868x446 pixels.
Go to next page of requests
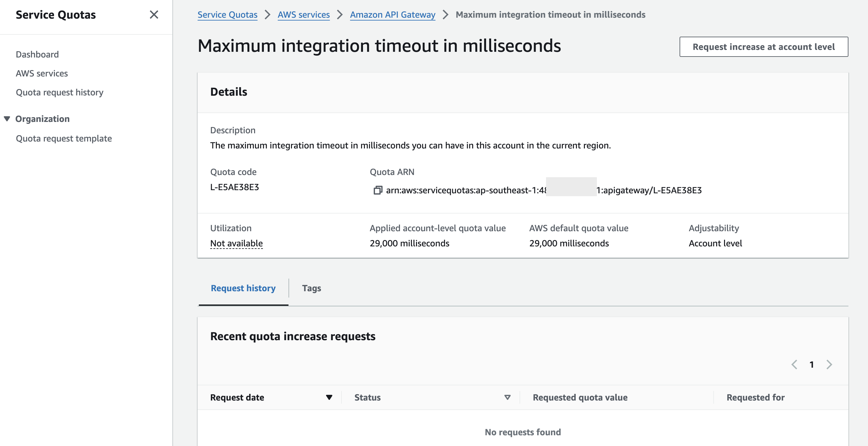click(829, 365)
